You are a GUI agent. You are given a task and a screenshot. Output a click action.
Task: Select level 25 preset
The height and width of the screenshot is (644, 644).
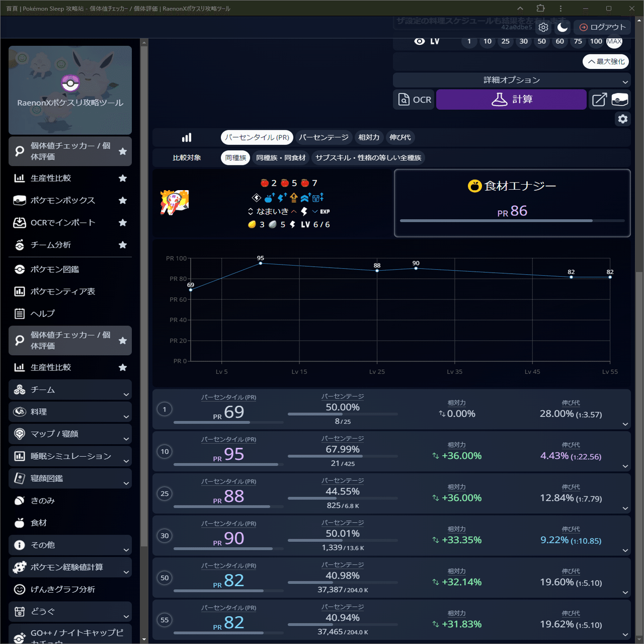[506, 41]
